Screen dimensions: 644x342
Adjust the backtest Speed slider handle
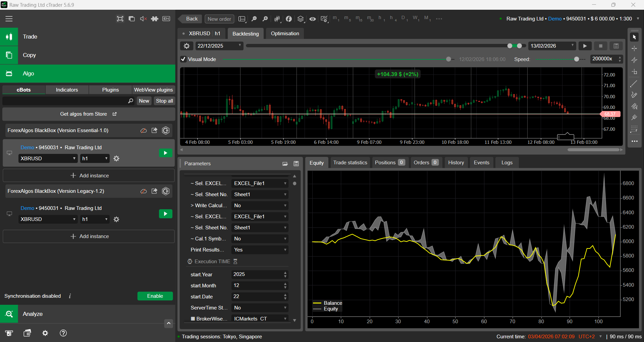[577, 59]
